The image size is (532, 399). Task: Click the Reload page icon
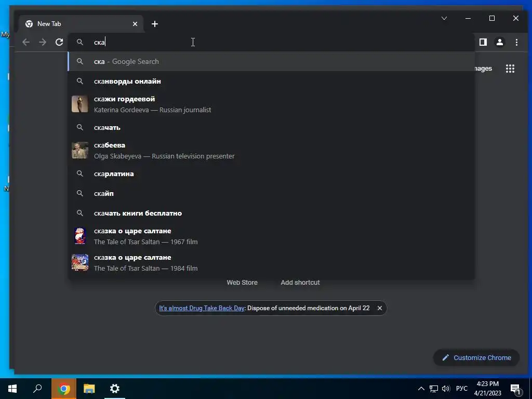tap(59, 42)
